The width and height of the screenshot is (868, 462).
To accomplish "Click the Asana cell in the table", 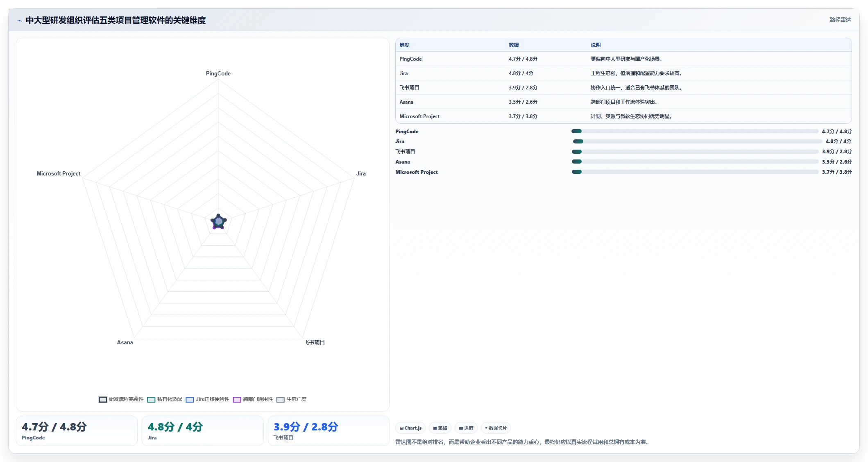I will [406, 102].
